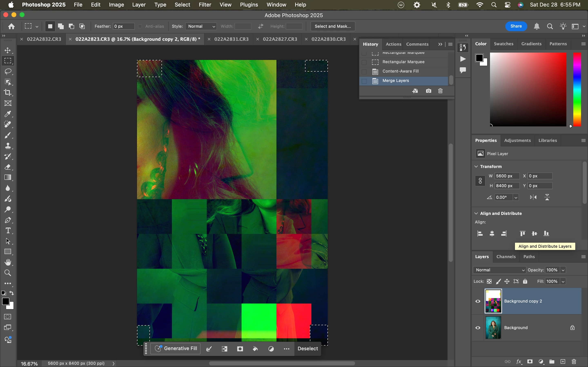Select the Lasso tool
The width and height of the screenshot is (588, 367).
pyautogui.click(x=8, y=71)
